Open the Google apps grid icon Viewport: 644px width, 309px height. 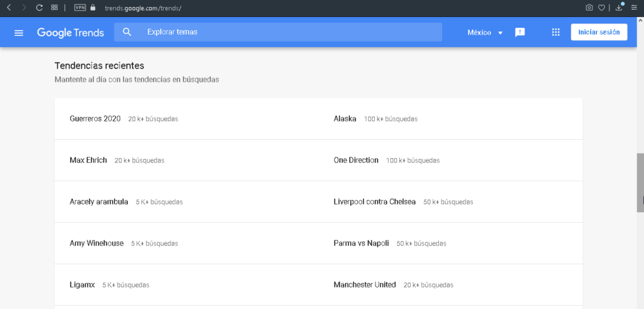click(556, 32)
